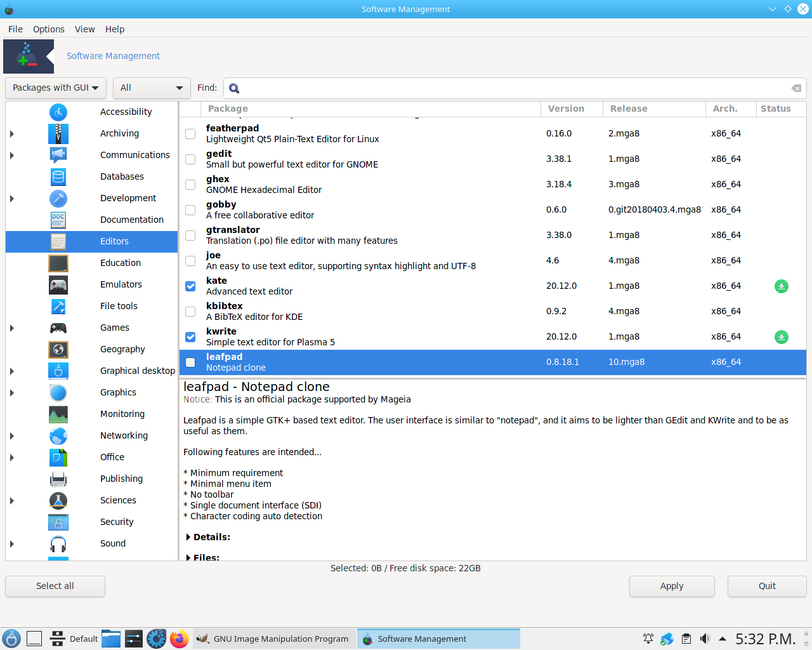
Task: Select the Emulators gamepad icon
Action: pos(58,285)
